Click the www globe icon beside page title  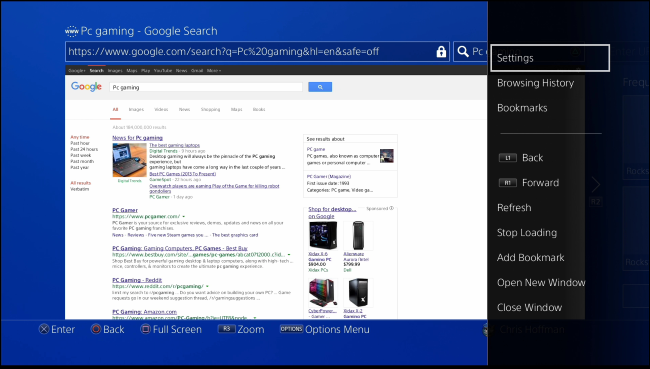[x=71, y=31]
